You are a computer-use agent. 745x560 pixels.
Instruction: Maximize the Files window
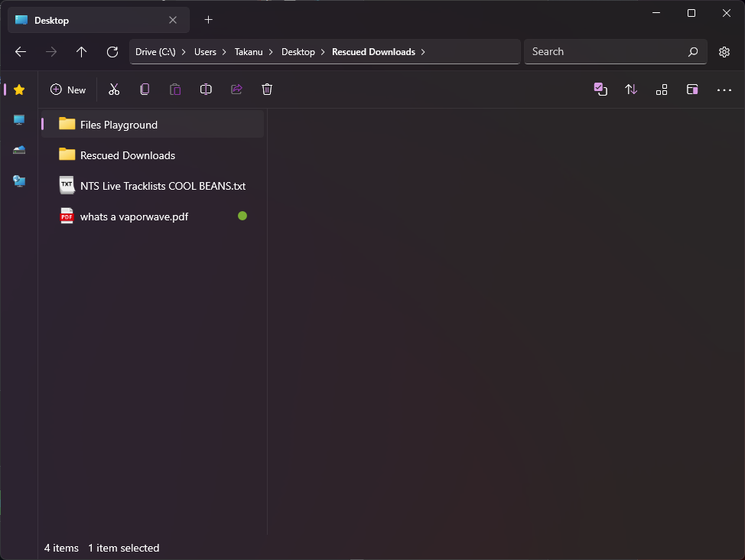[691, 13]
